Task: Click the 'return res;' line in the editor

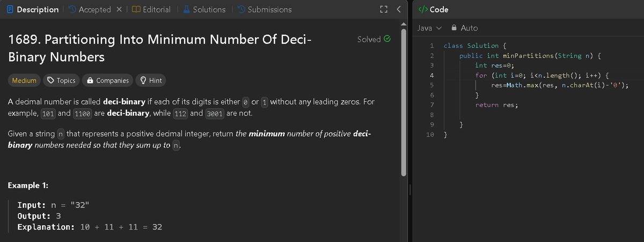Action: click(x=497, y=105)
